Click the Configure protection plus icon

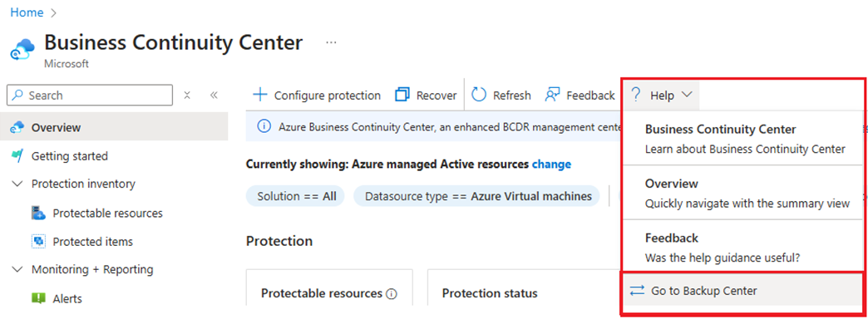259,95
